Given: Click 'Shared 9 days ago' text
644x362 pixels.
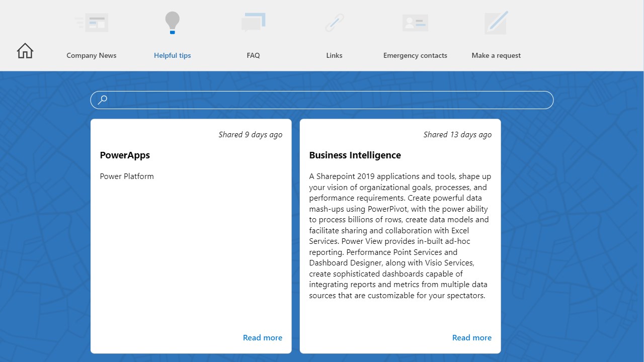Looking at the screenshot, I should click(251, 134).
